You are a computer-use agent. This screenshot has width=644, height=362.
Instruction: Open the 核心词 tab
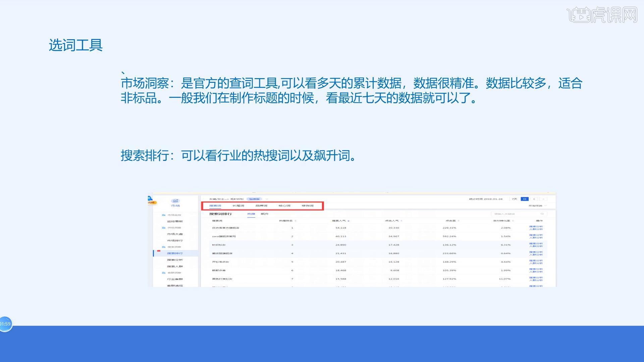pos(284,206)
